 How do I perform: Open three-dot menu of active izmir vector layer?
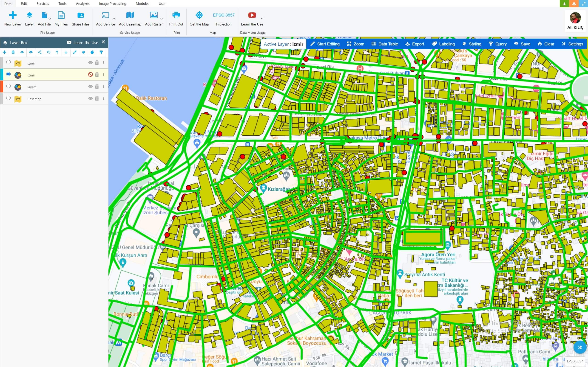point(103,75)
